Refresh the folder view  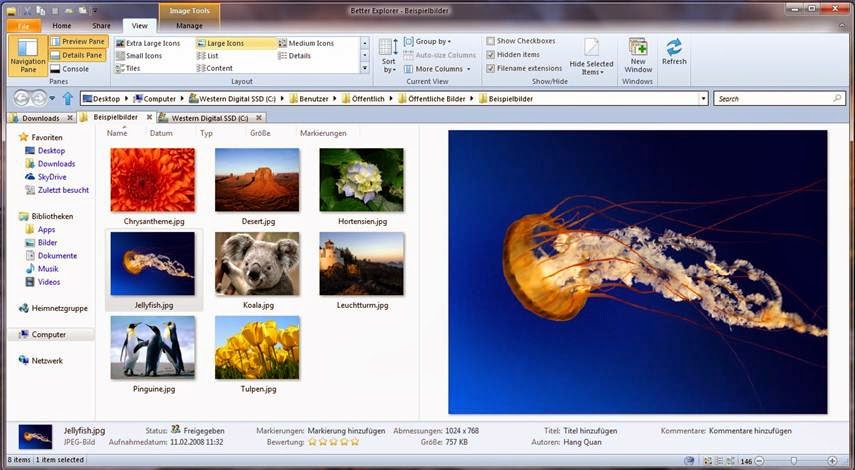click(x=674, y=52)
